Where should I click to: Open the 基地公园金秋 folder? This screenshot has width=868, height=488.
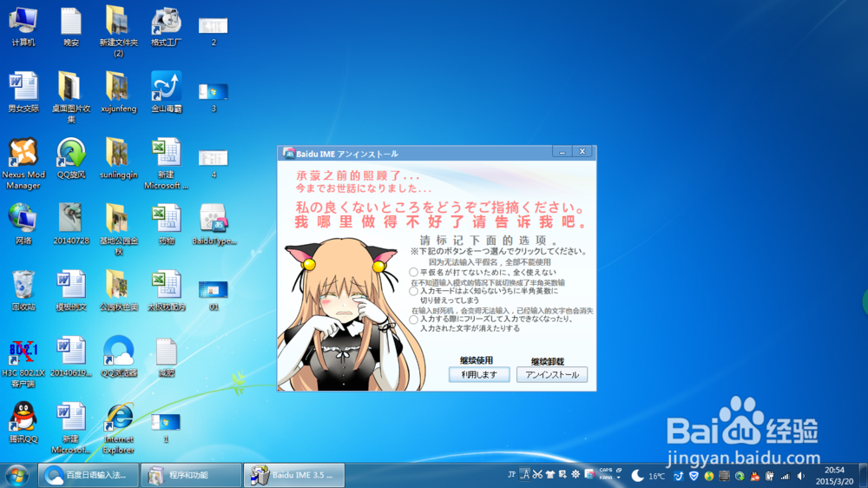118,229
